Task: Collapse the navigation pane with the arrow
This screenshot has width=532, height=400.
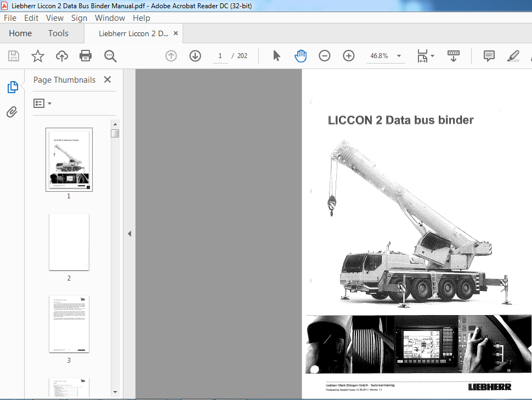Action: coord(129,233)
